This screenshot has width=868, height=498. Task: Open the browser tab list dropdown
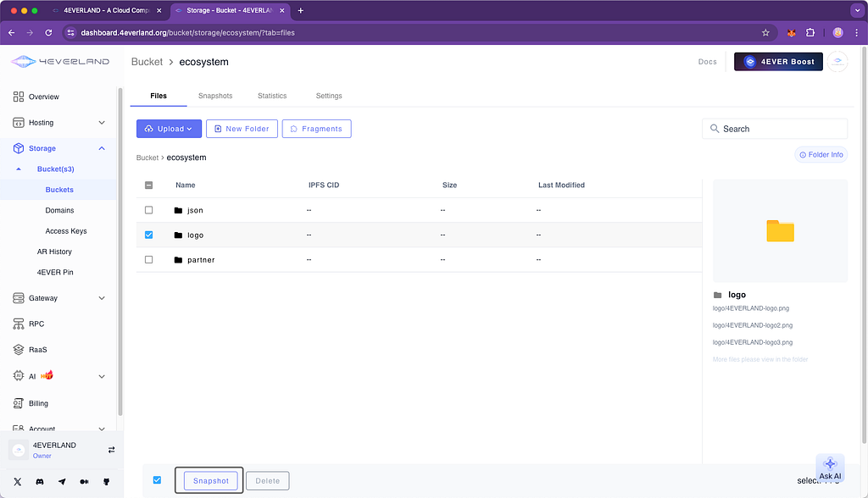tap(858, 10)
